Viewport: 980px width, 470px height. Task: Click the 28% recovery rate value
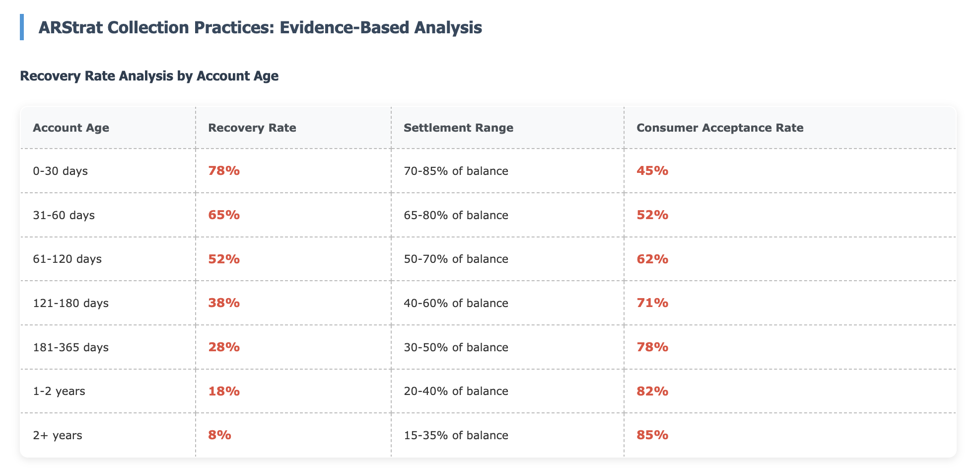(x=224, y=347)
